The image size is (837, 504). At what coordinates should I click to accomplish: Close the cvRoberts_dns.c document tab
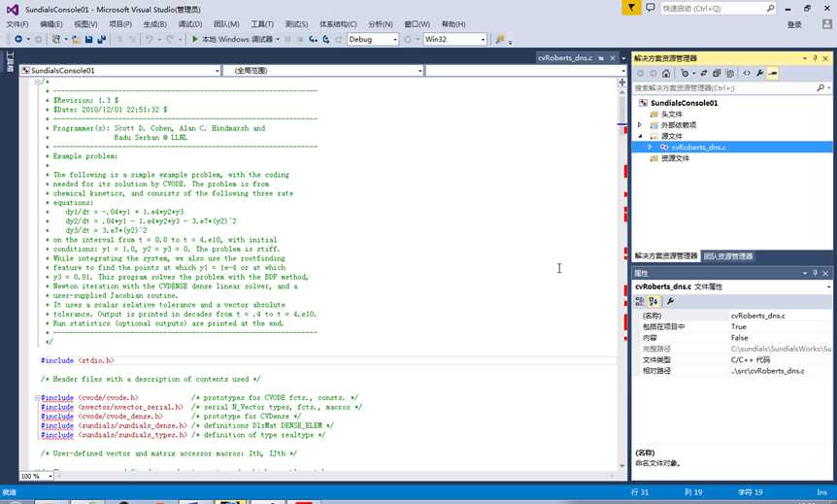click(613, 58)
